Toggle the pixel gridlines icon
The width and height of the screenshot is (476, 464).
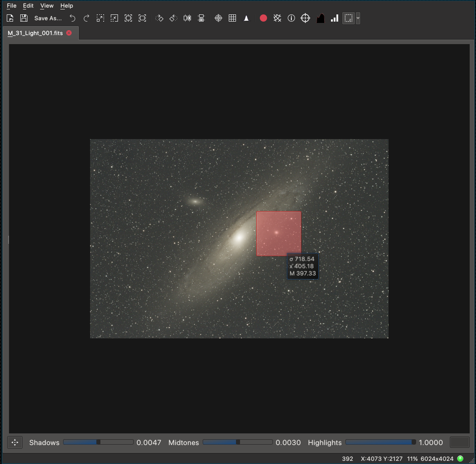tap(232, 18)
